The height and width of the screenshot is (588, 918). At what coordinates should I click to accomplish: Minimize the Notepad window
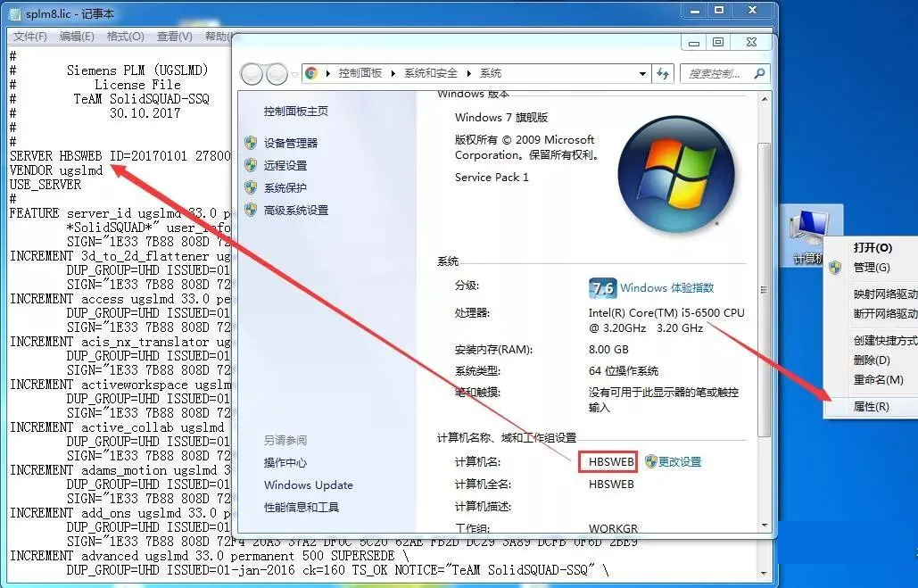[695, 11]
